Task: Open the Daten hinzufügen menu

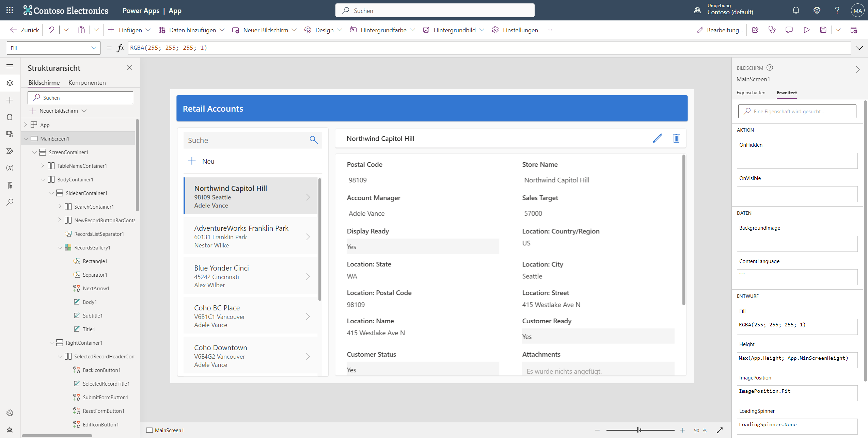Action: tap(191, 30)
